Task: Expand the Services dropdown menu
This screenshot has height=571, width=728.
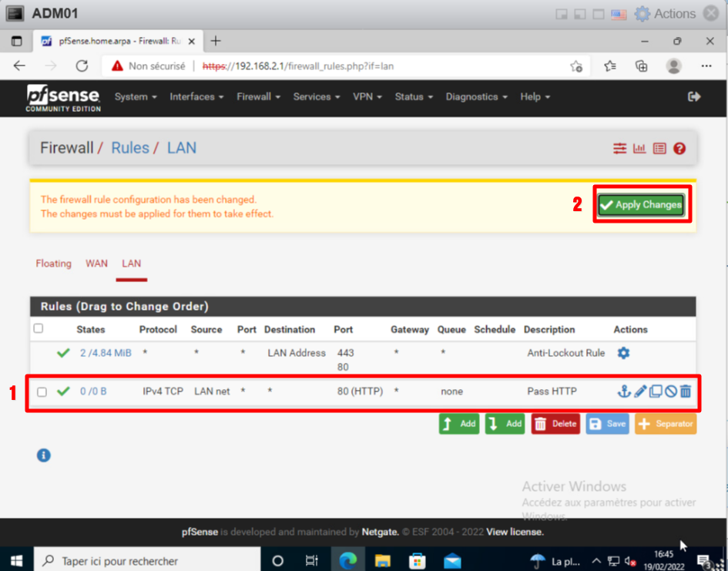Action: (316, 97)
